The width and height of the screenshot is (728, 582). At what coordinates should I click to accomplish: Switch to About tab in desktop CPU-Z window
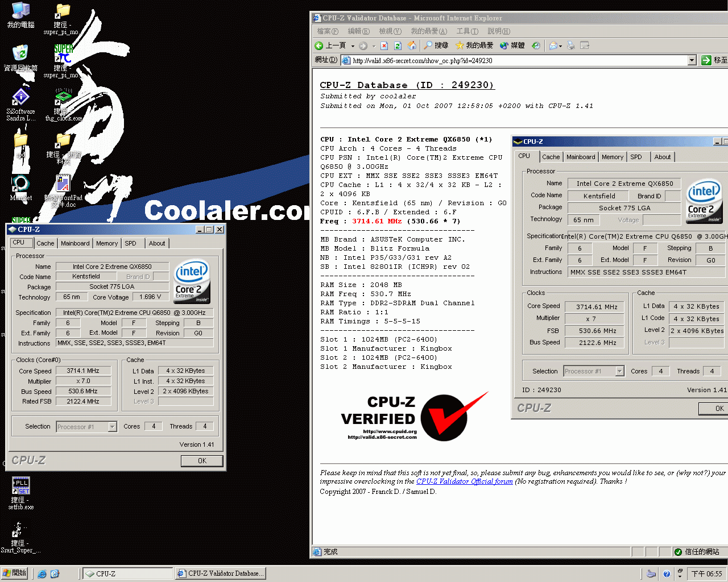click(157, 243)
